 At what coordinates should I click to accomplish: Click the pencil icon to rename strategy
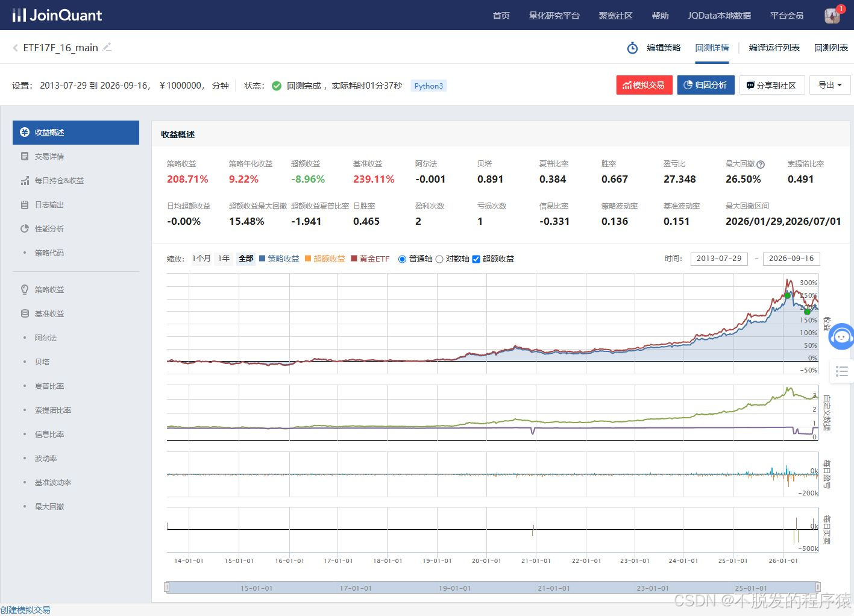click(107, 47)
